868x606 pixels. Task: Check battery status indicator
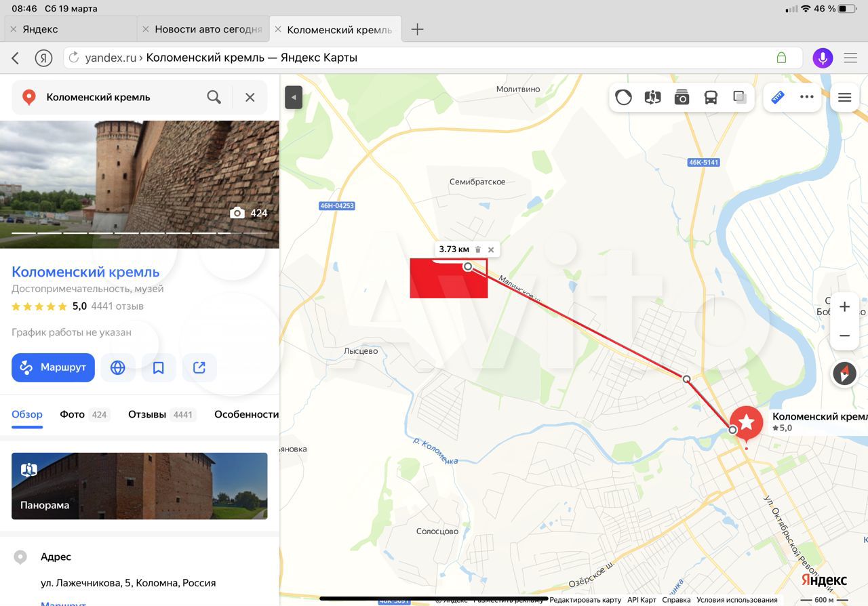847,9
